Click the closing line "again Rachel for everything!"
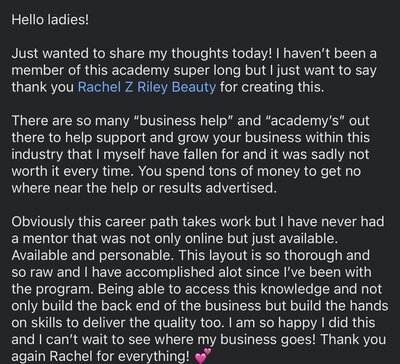The width and height of the screenshot is (400, 364). (101, 357)
